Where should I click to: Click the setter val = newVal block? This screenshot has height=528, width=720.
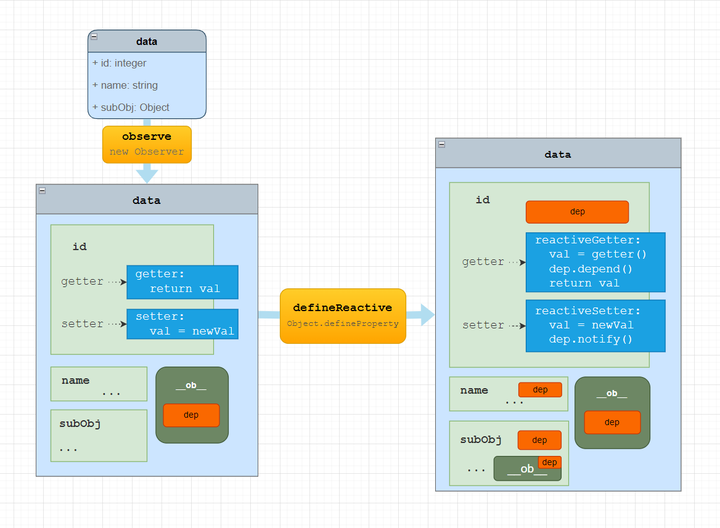[x=182, y=324]
